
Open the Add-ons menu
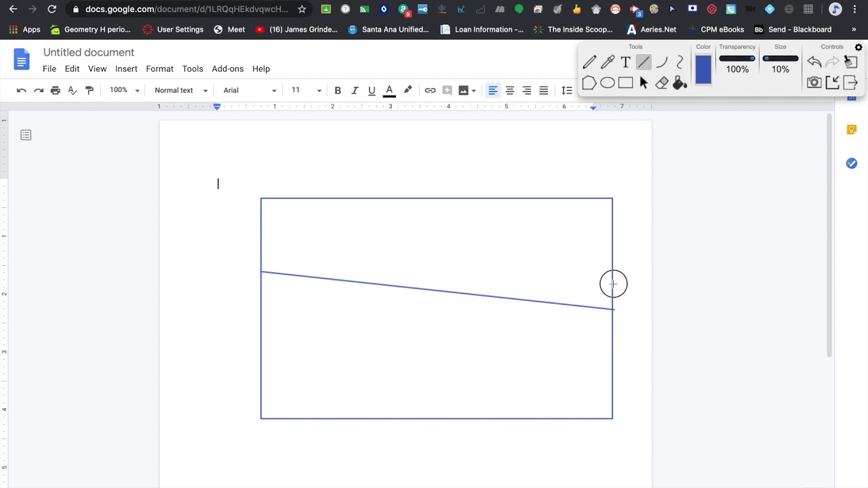point(227,68)
